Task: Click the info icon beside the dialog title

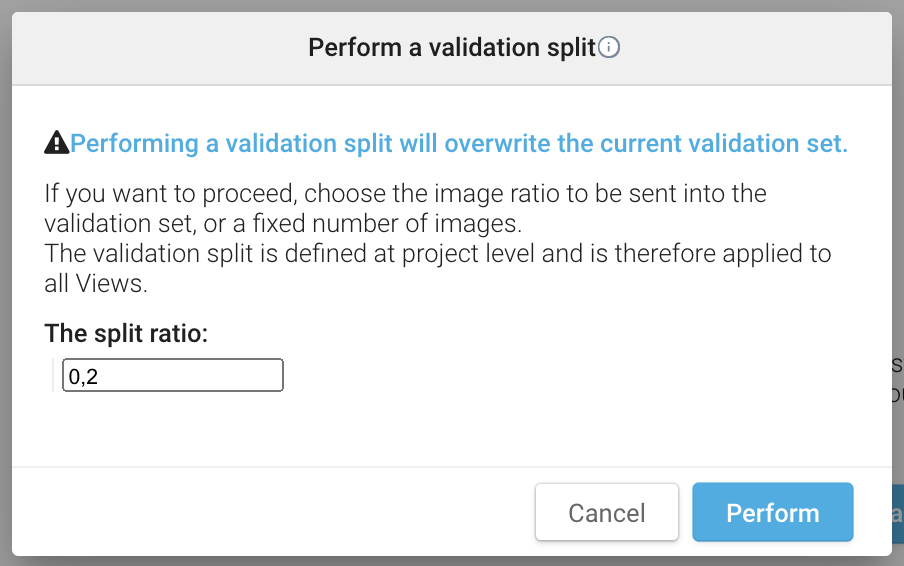Action: [x=609, y=48]
